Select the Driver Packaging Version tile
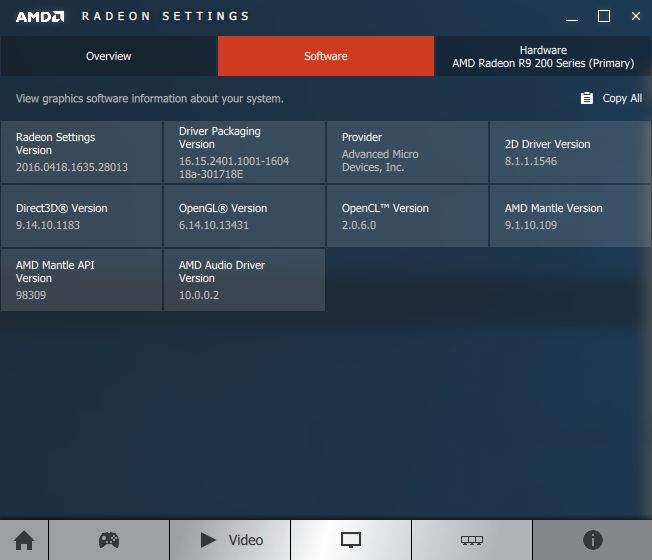The height and width of the screenshot is (560, 652). [x=244, y=152]
